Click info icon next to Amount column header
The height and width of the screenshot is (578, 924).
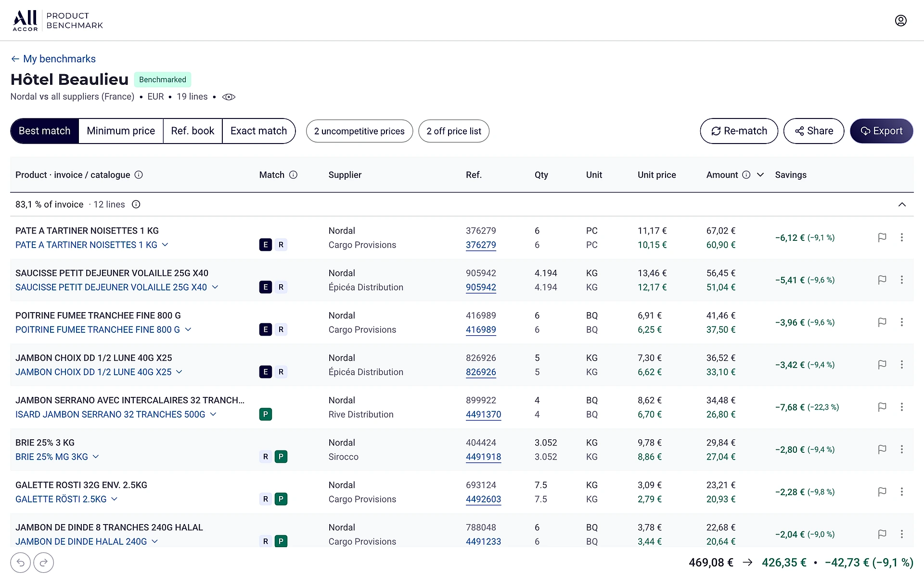pyautogui.click(x=746, y=175)
